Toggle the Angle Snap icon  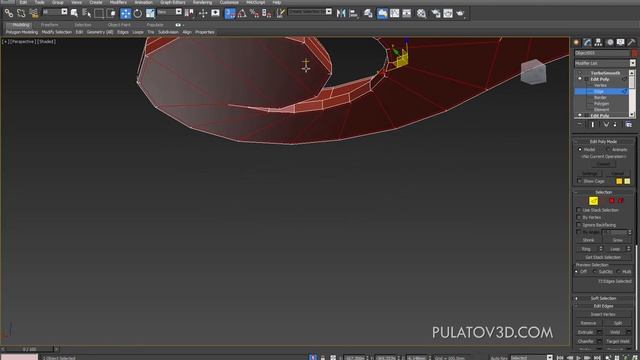tap(242, 13)
